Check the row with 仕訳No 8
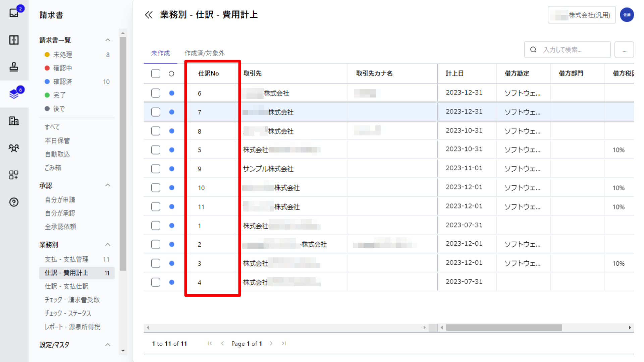The height and width of the screenshot is (362, 644). pos(156,131)
